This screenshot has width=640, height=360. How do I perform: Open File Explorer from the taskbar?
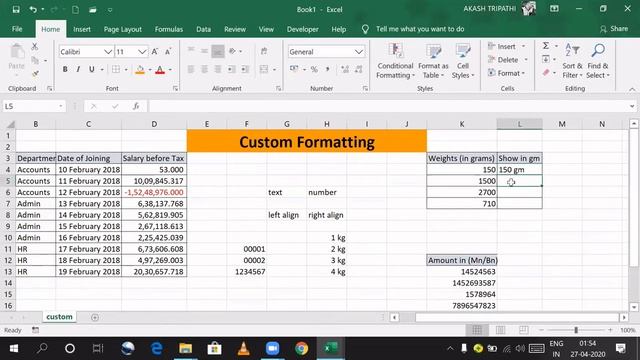[185, 349]
